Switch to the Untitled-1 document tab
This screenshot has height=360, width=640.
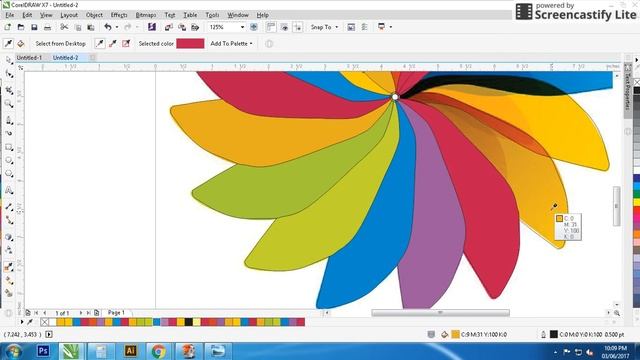29,58
